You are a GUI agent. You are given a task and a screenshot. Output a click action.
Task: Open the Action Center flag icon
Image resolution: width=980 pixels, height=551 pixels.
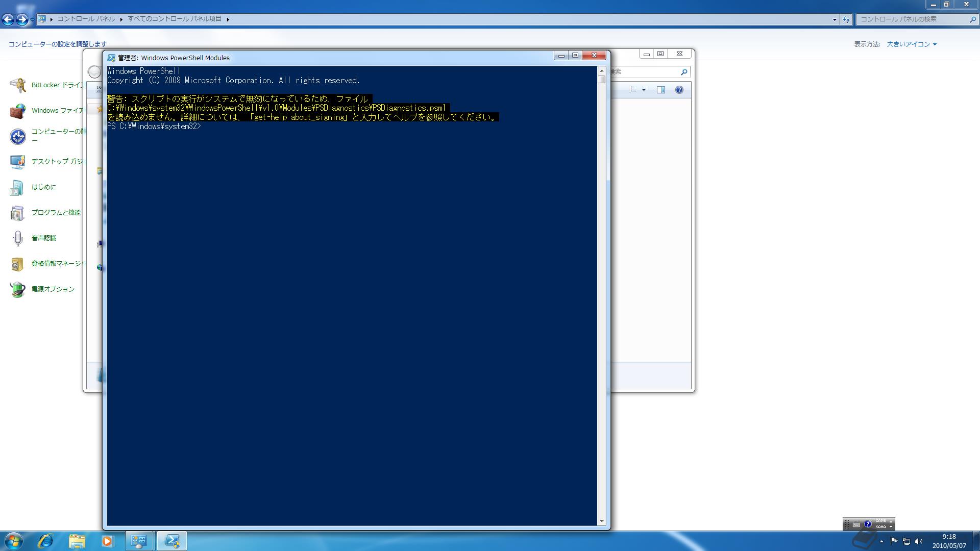tap(894, 541)
